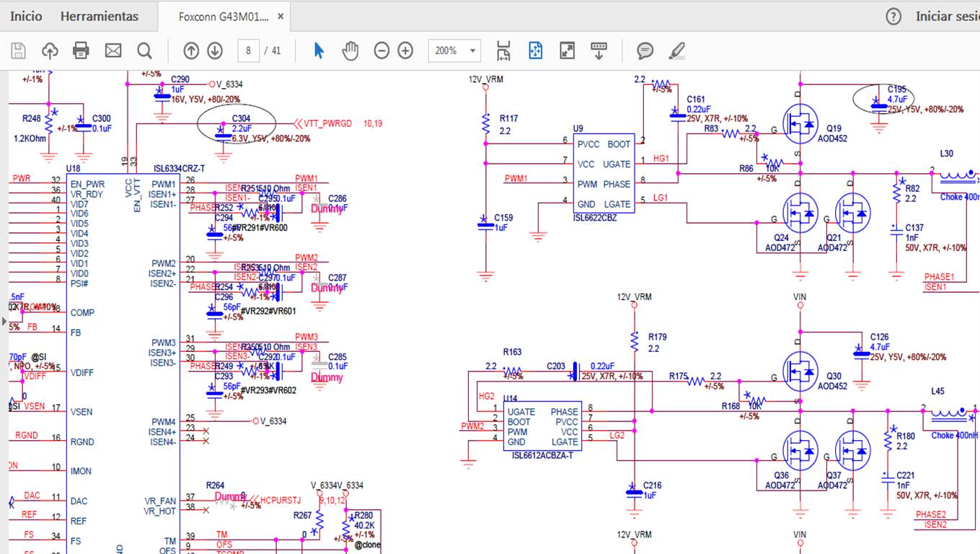Click the C195 capacitor reference

tap(897, 89)
